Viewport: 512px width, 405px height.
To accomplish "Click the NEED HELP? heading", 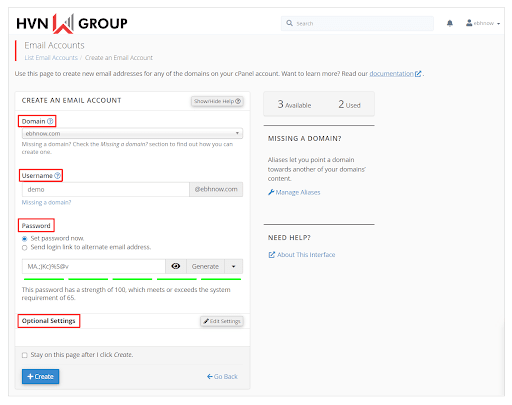I will click(x=289, y=238).
